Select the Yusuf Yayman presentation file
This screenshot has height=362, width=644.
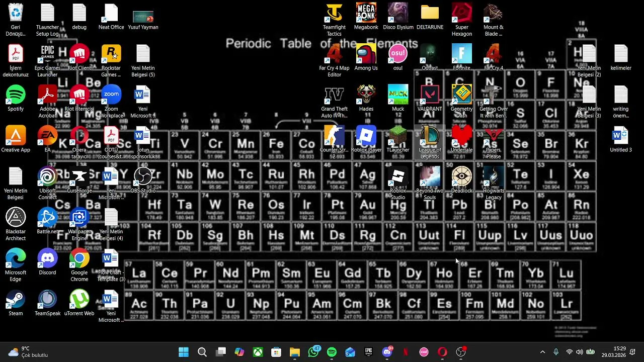(x=143, y=17)
